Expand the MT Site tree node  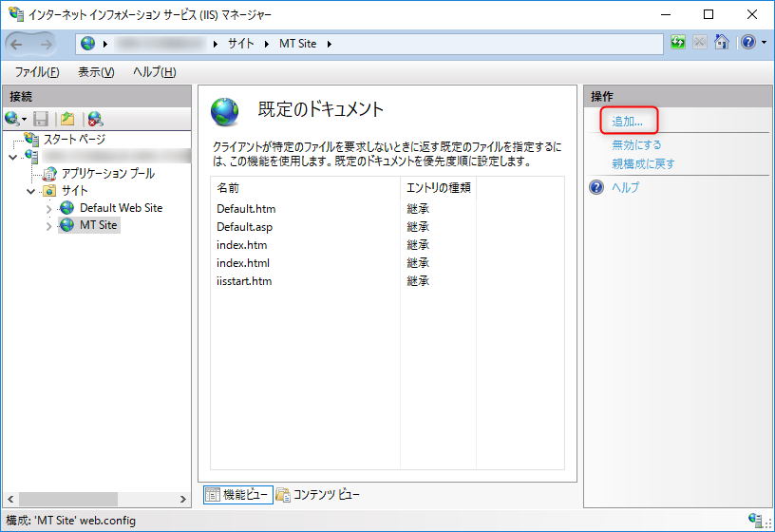[49, 226]
